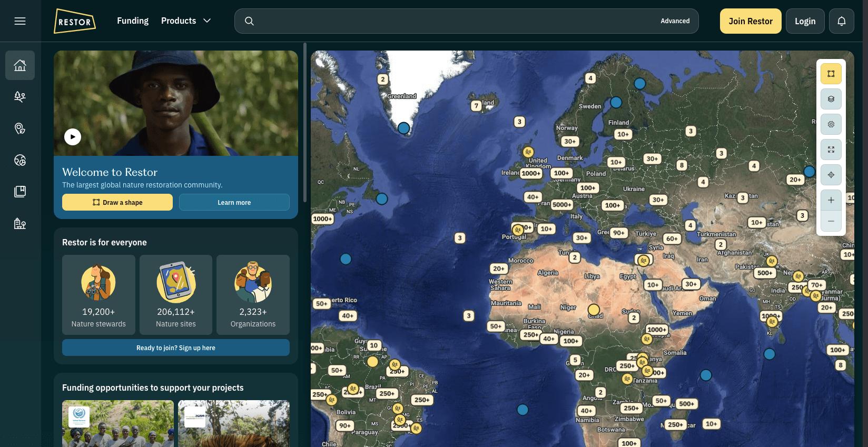Click the 1000+ cluster at map's left edge
This screenshot has height=447, width=868.
coord(322,219)
